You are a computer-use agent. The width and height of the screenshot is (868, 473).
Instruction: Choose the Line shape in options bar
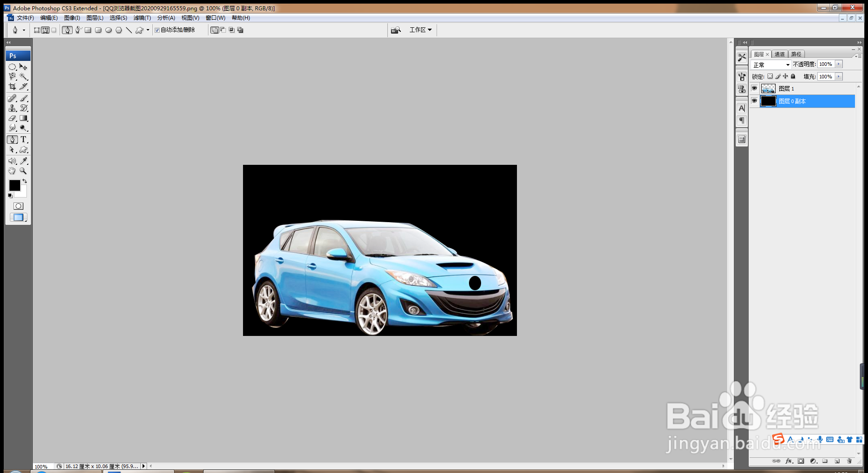pos(129,30)
